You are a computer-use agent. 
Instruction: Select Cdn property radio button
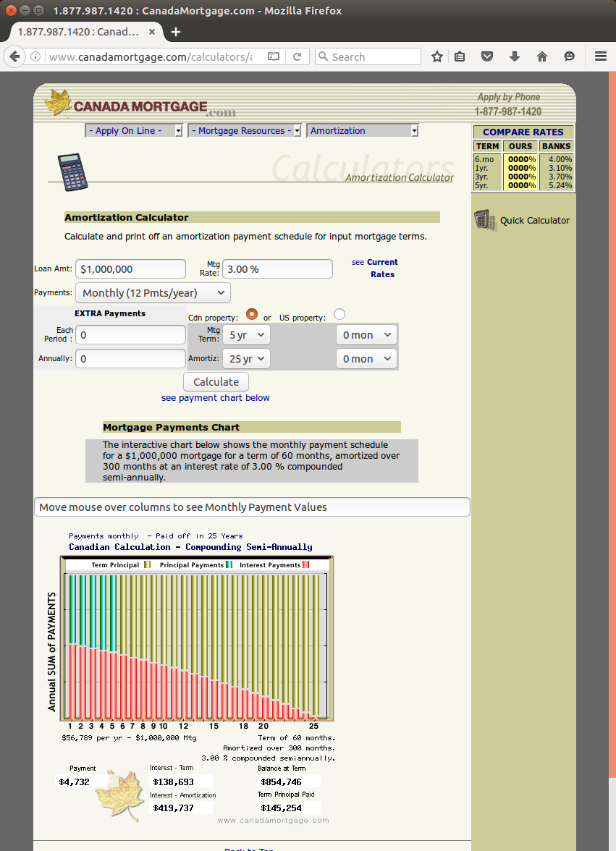tap(252, 314)
